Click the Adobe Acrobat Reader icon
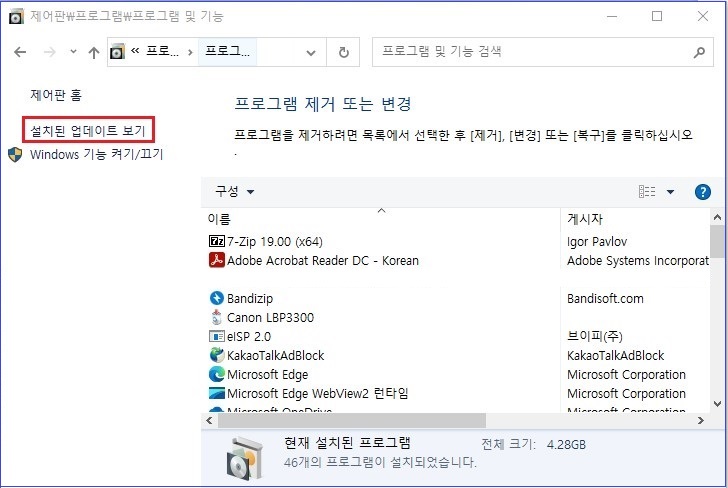Viewport: 728px width, 488px height. point(217,260)
